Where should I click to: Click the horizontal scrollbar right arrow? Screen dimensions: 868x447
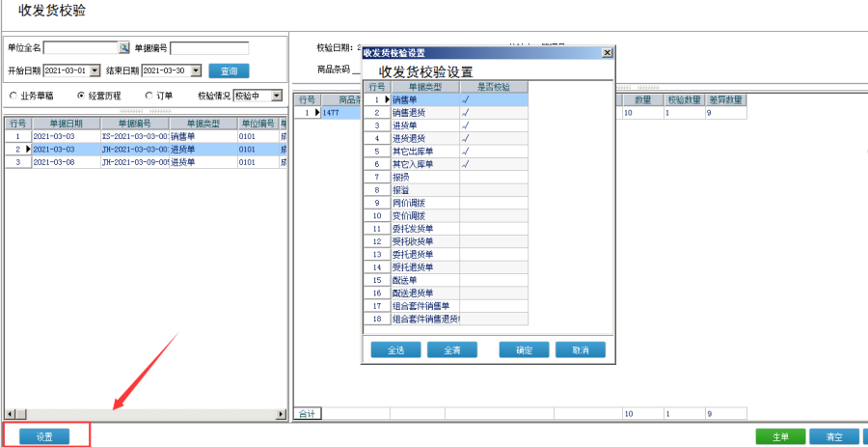(x=282, y=414)
